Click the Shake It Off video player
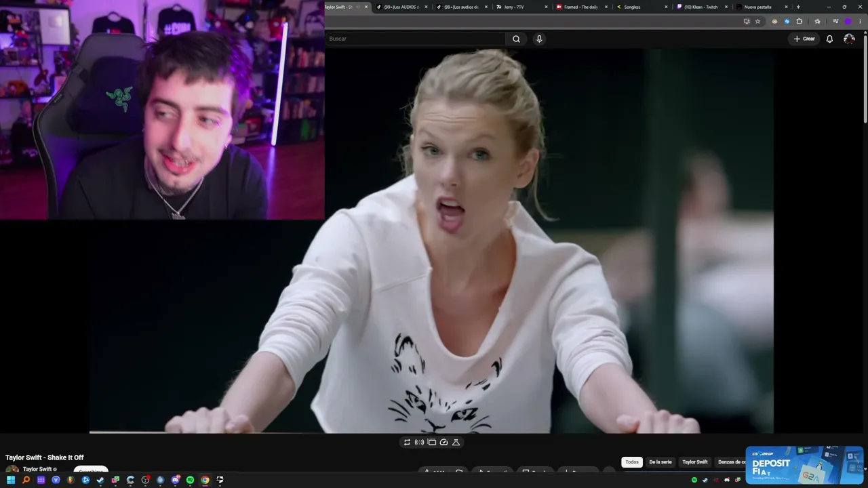This screenshot has height=488, width=868. (x=431, y=241)
